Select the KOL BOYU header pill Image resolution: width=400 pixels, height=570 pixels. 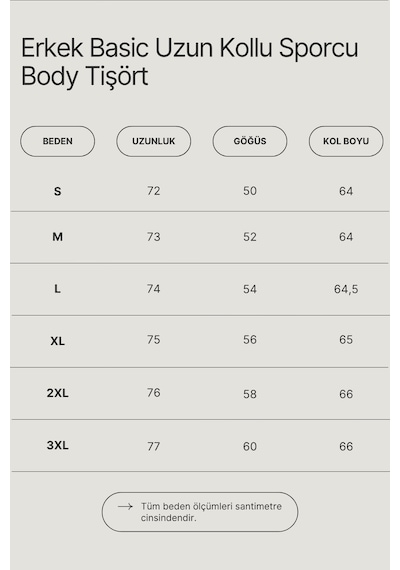346,141
